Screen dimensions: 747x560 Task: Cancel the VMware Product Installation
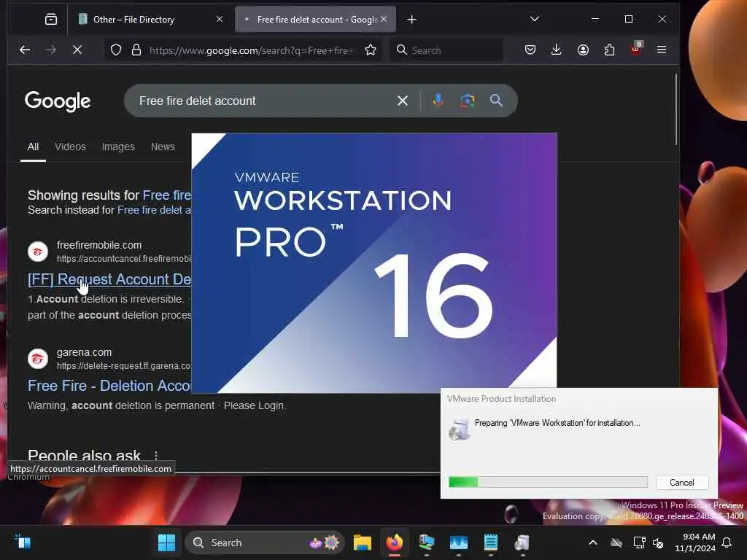(x=682, y=483)
